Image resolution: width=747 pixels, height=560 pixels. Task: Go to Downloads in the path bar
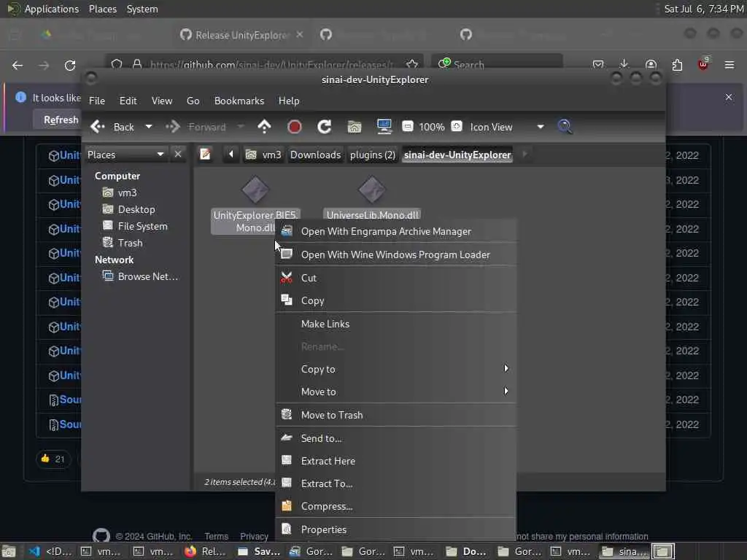pyautogui.click(x=315, y=155)
